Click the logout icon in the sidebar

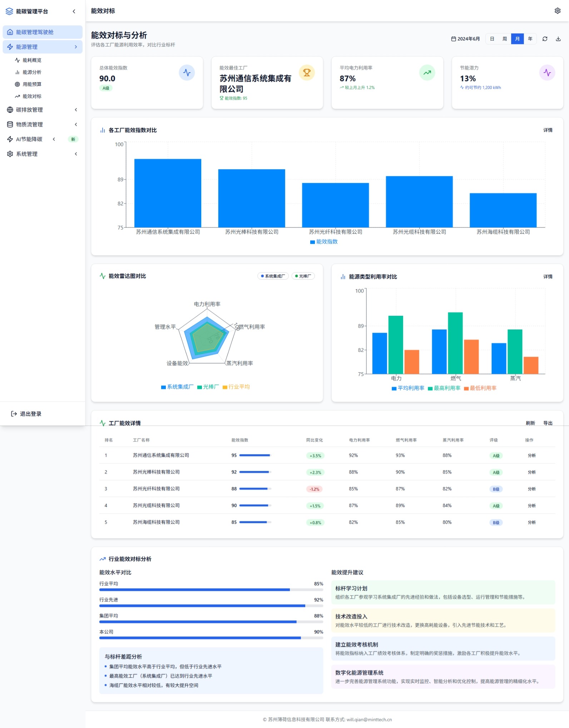point(14,414)
